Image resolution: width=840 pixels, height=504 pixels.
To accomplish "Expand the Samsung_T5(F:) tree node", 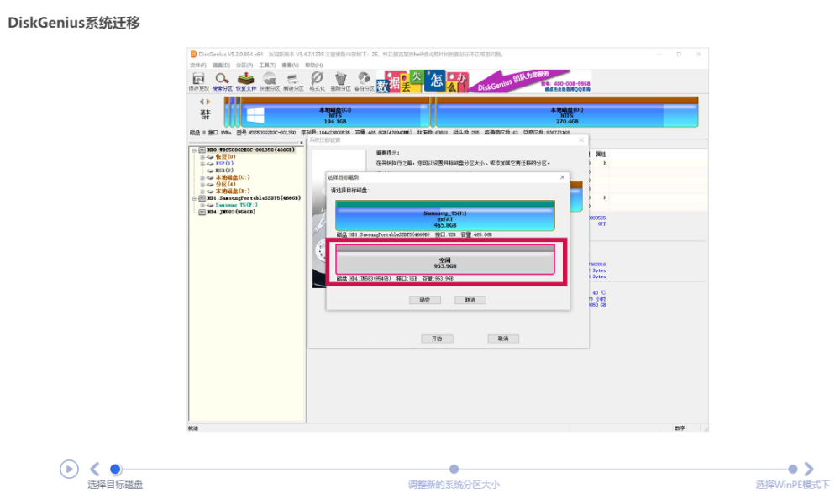I will pyautogui.click(x=202, y=205).
